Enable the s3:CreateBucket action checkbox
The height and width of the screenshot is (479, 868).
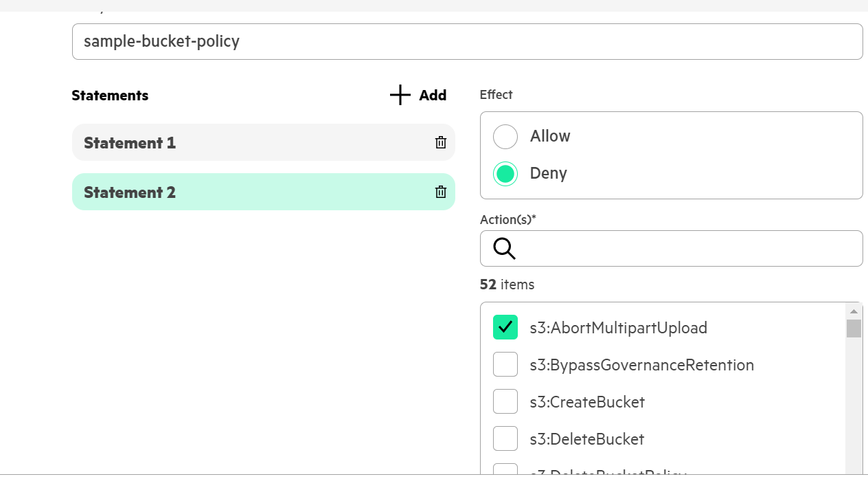pyautogui.click(x=505, y=402)
